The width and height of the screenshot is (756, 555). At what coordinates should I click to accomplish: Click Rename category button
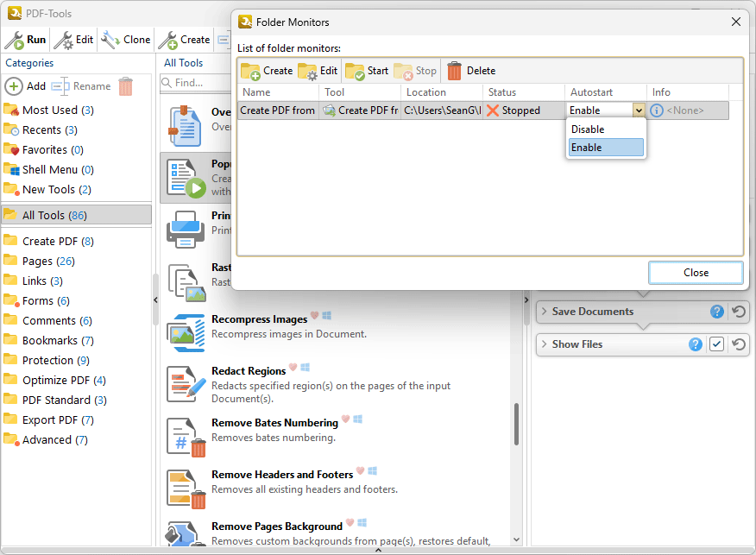(81, 86)
